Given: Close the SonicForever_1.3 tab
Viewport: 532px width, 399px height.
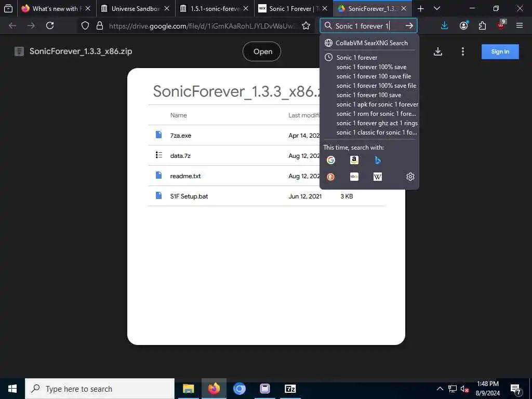Looking at the screenshot, I should 403,8.
